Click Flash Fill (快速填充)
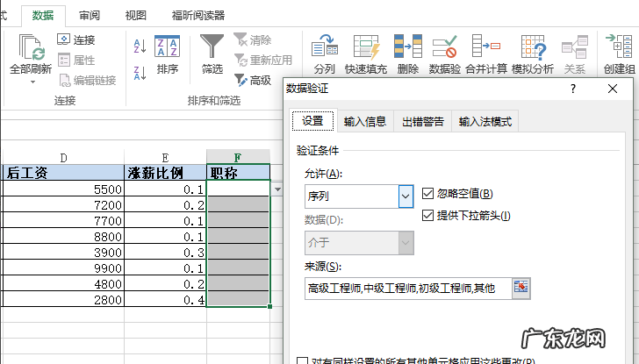 pos(366,54)
